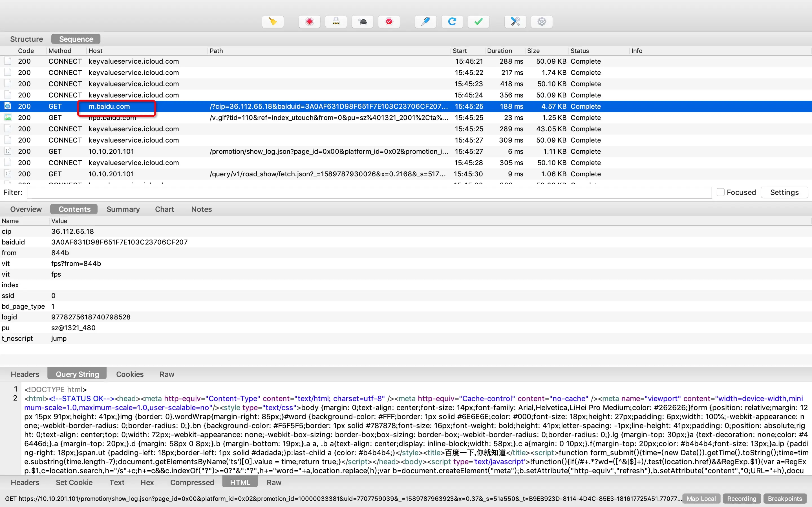Screen dimensions: 812x507
Task: Check the Focused checkbox
Action: click(720, 192)
